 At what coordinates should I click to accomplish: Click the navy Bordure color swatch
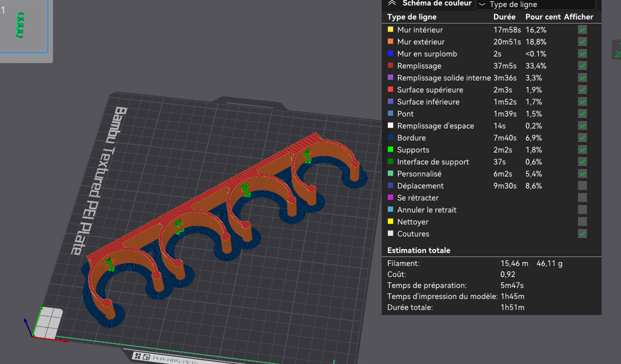click(x=391, y=137)
